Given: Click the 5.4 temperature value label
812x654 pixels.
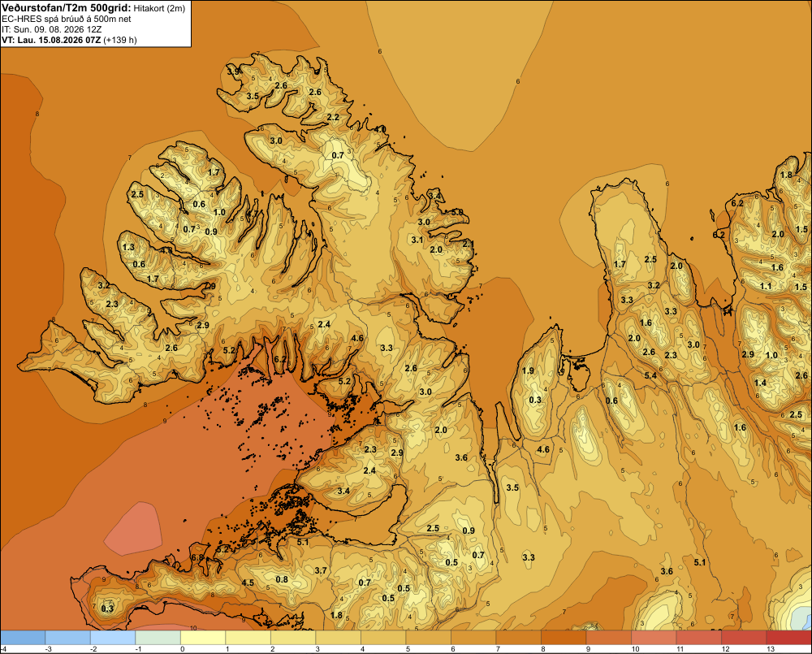Looking at the screenshot, I should click(x=650, y=375).
